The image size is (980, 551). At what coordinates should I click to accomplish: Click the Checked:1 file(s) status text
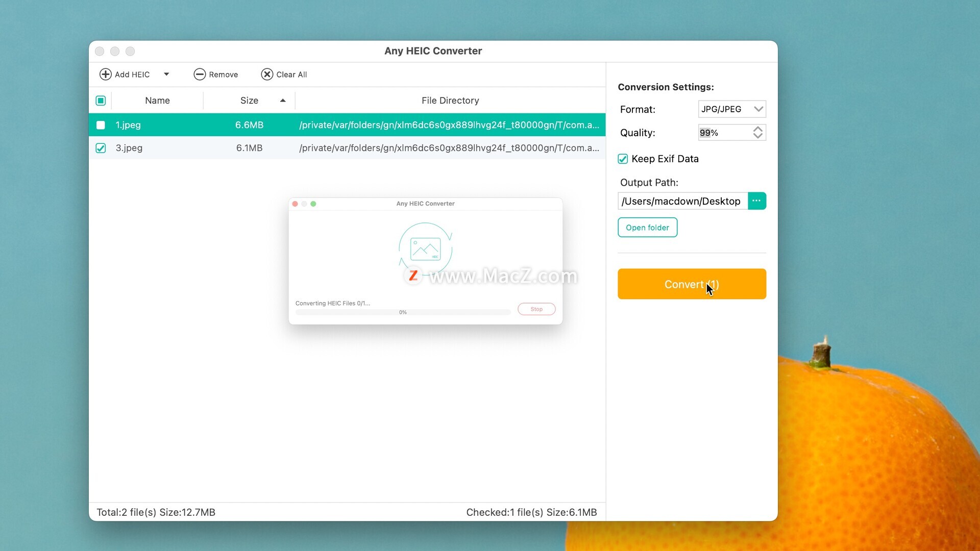click(x=531, y=512)
